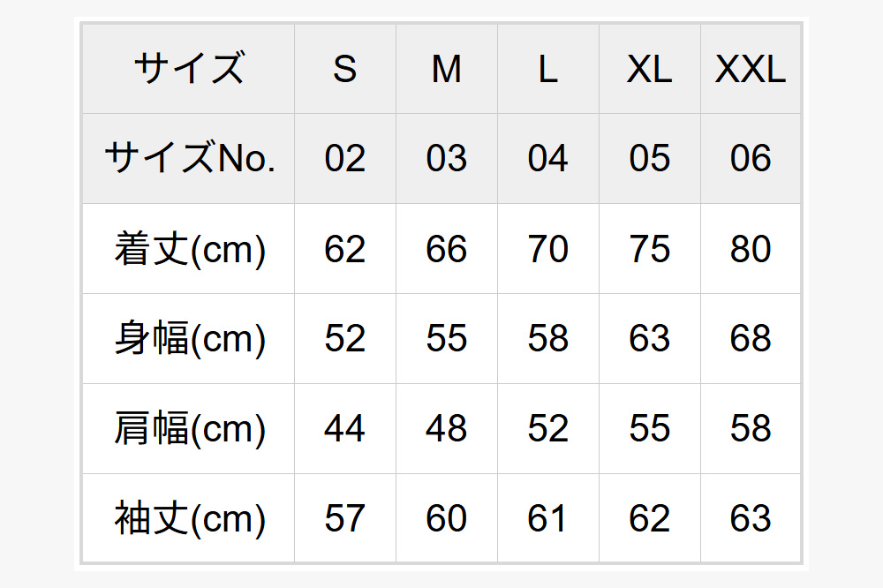The height and width of the screenshot is (588, 883).
Task: Click the 身幅(cm) row label
Action: pos(188,339)
